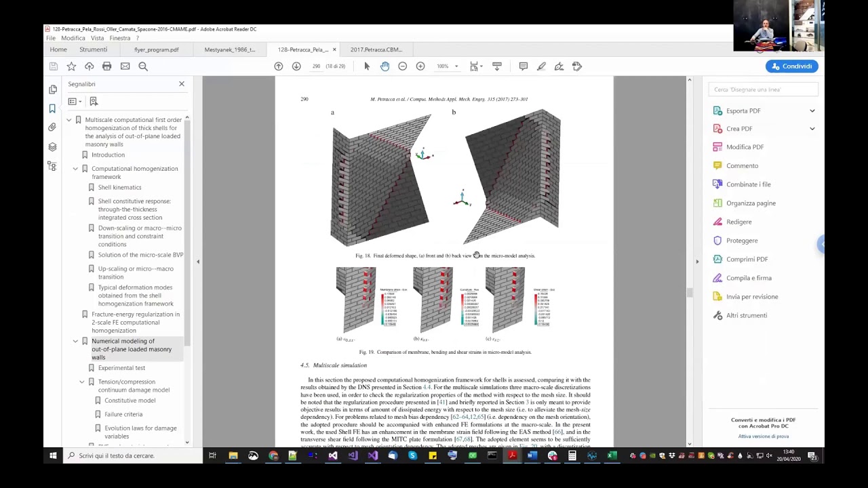Toggle the bookmarks side panel icon
The width and height of the screenshot is (868, 488).
tap(52, 108)
